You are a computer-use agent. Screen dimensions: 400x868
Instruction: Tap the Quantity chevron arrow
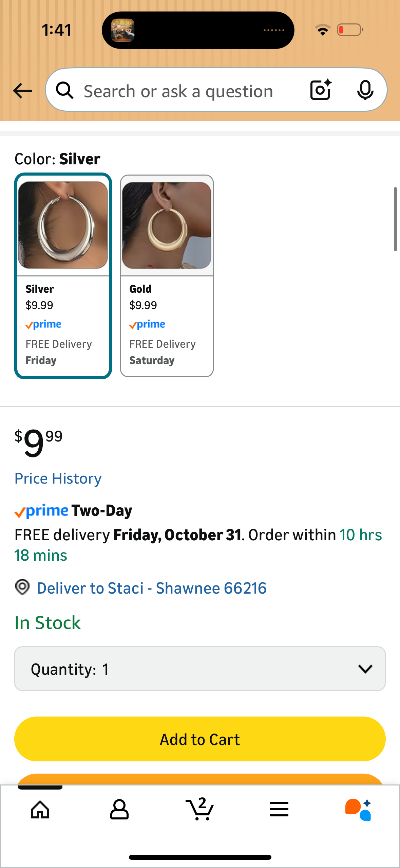coord(365,669)
